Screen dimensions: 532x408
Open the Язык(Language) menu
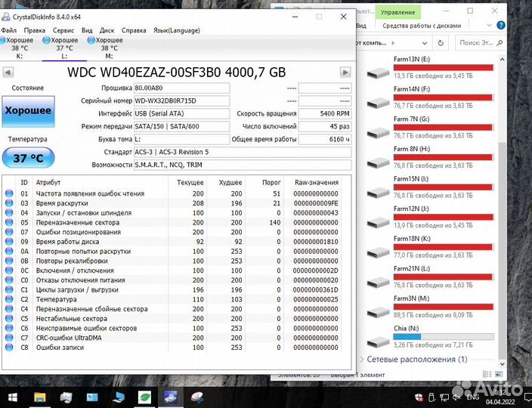click(x=176, y=30)
